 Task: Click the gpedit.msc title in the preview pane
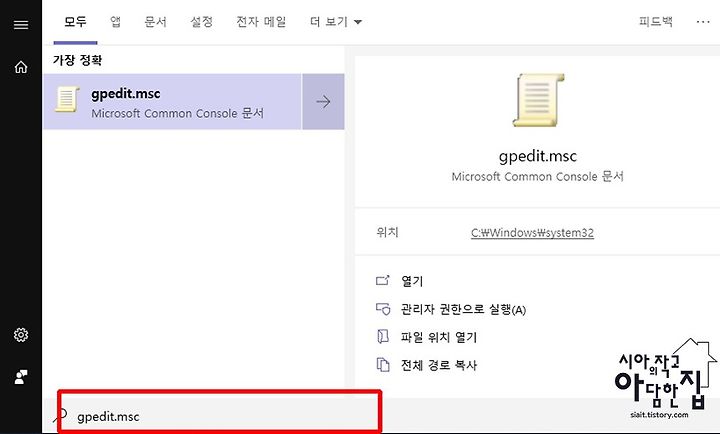pos(538,156)
